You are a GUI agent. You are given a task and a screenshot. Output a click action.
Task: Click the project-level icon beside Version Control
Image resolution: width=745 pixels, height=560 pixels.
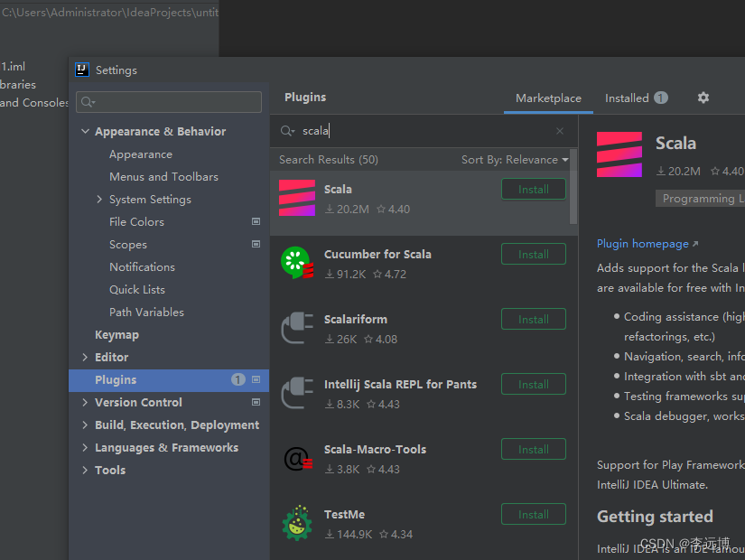point(256,402)
